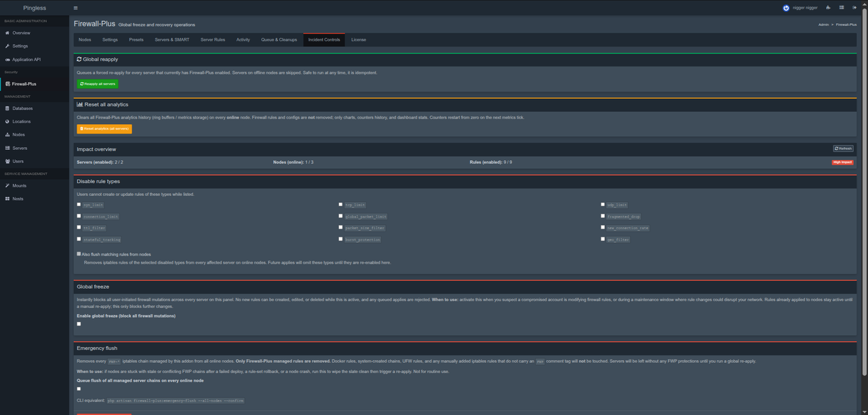Check the new_connection_rate rule type

[x=603, y=227]
